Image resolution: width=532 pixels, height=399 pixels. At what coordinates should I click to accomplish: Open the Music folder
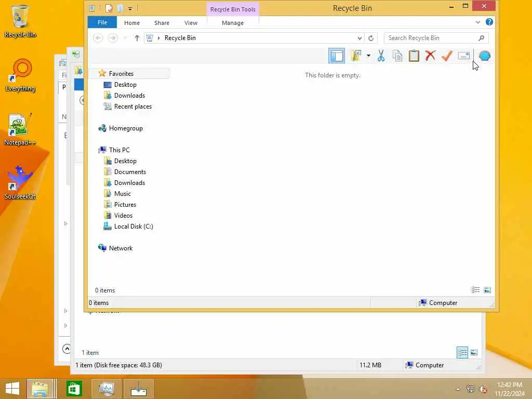coord(123,193)
